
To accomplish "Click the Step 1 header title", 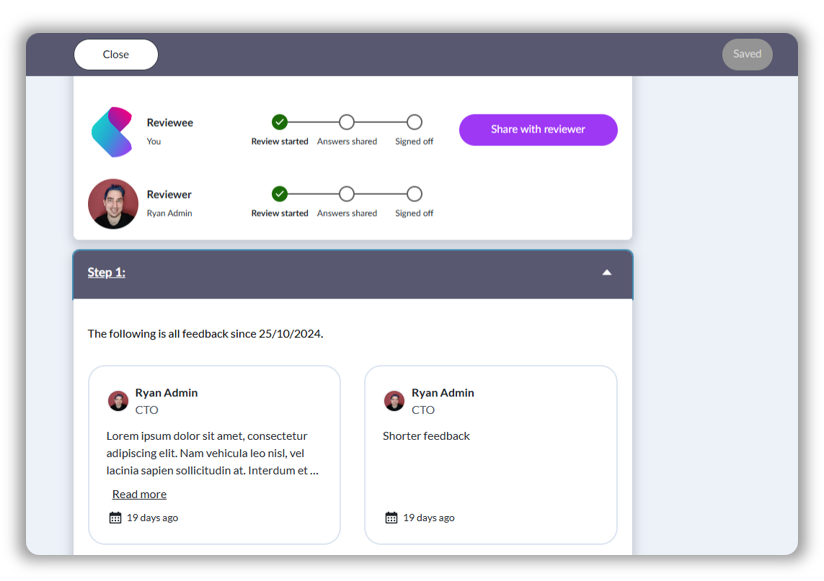I will coord(107,273).
